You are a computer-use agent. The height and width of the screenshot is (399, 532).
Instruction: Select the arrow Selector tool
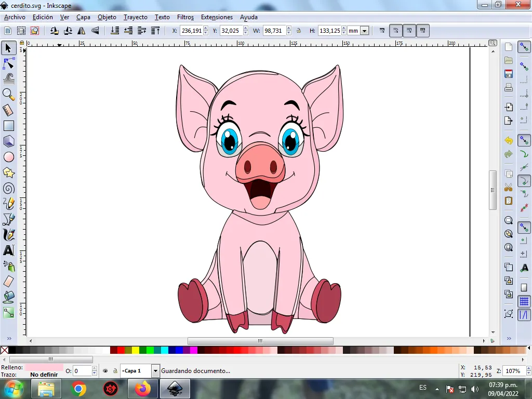click(8, 48)
